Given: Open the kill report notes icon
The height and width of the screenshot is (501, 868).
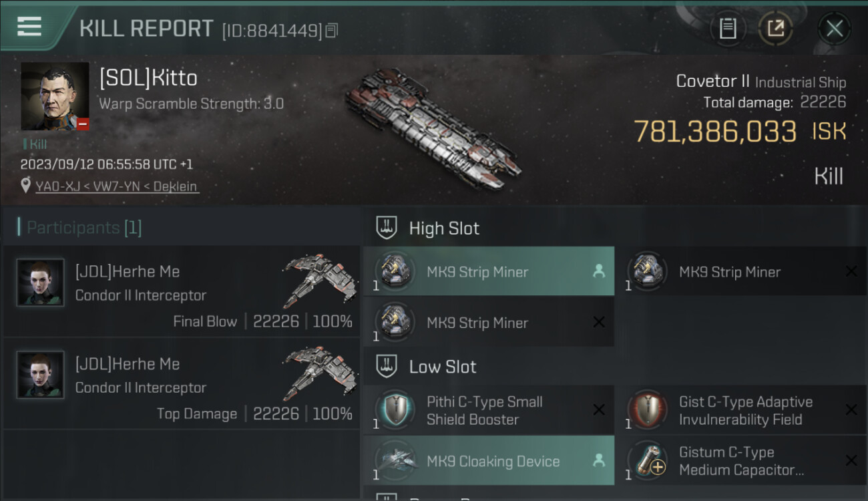Looking at the screenshot, I should click(x=728, y=29).
